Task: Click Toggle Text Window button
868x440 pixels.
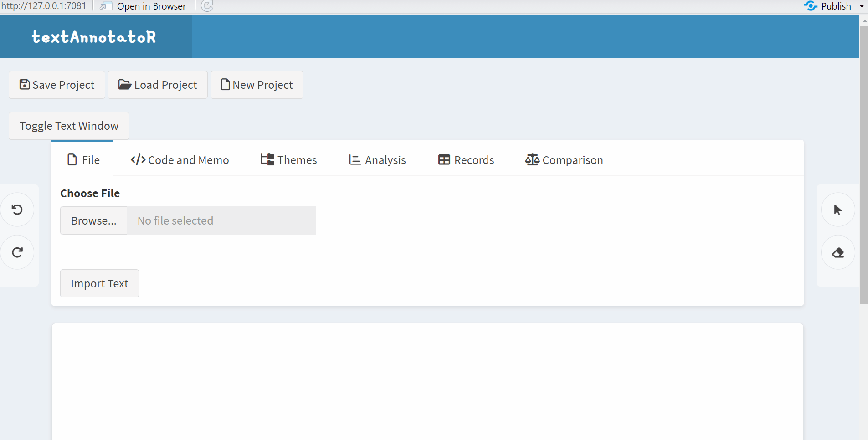Action: pyautogui.click(x=69, y=126)
